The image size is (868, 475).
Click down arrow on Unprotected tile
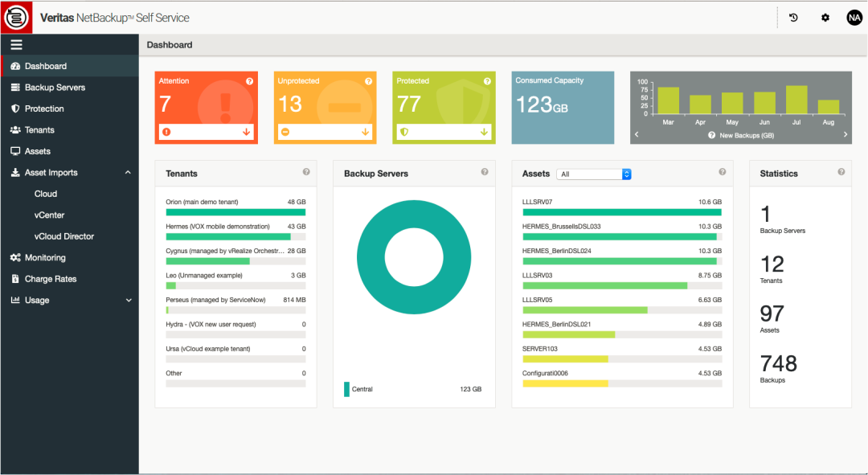(x=366, y=132)
